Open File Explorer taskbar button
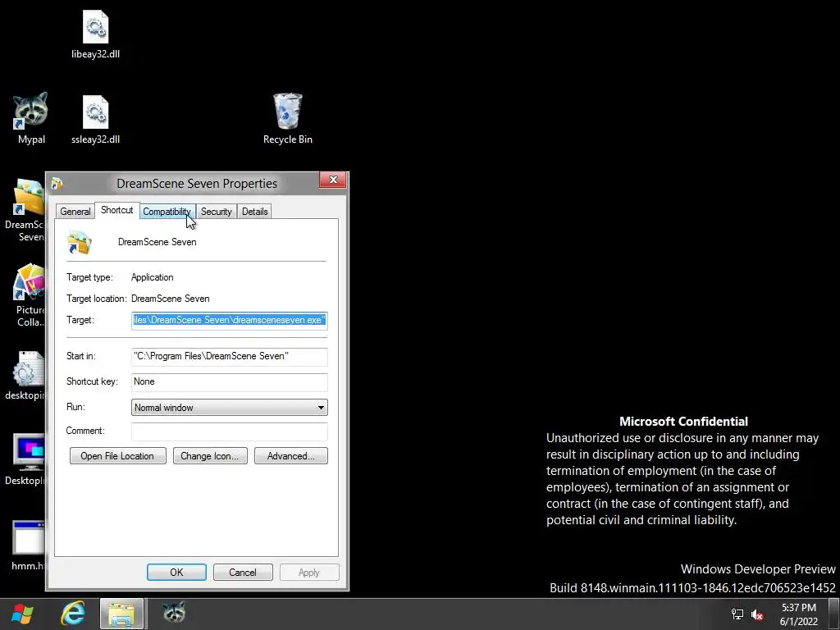Image resolution: width=840 pixels, height=630 pixels. tap(121, 614)
